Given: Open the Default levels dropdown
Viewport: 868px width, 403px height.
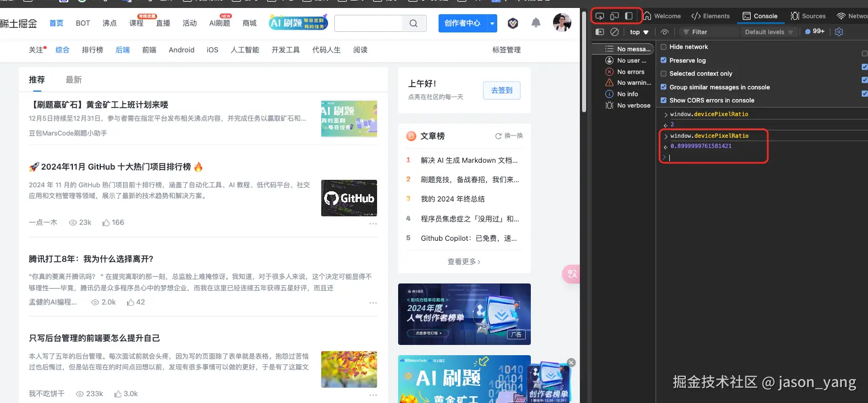Looking at the screenshot, I should (769, 32).
